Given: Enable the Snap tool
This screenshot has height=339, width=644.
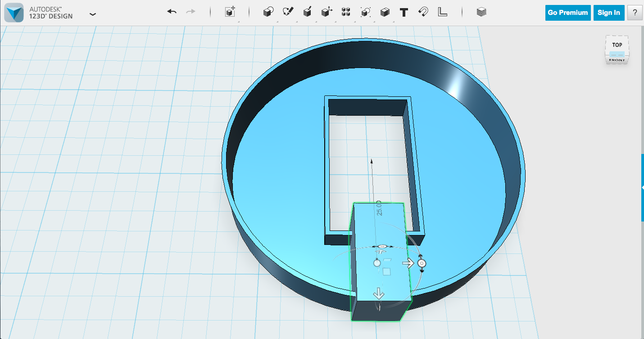Looking at the screenshot, I should coord(422,12).
